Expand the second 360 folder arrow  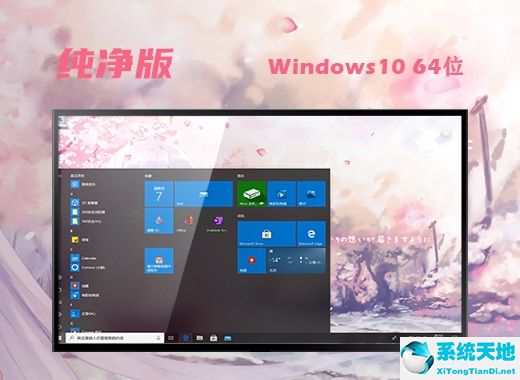(136, 221)
